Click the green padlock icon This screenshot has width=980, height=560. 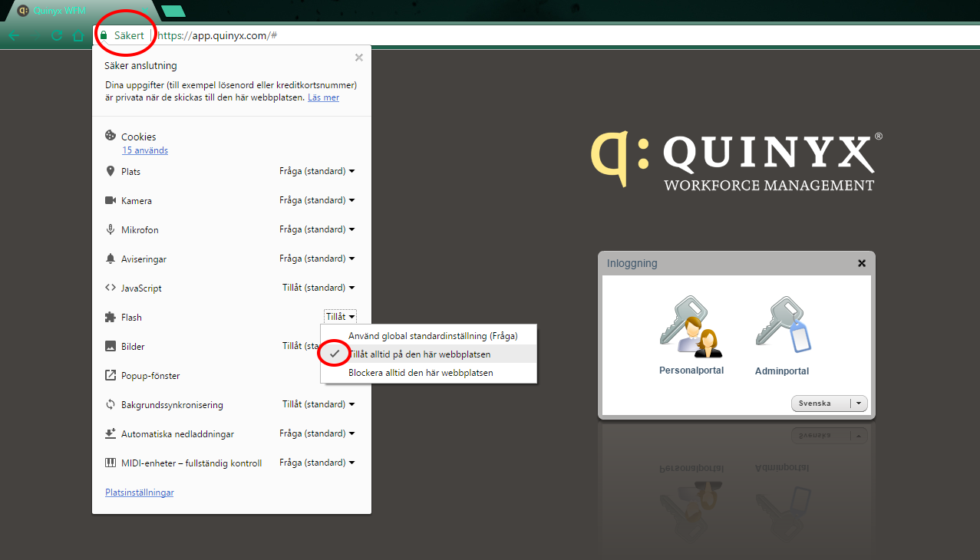(x=104, y=35)
